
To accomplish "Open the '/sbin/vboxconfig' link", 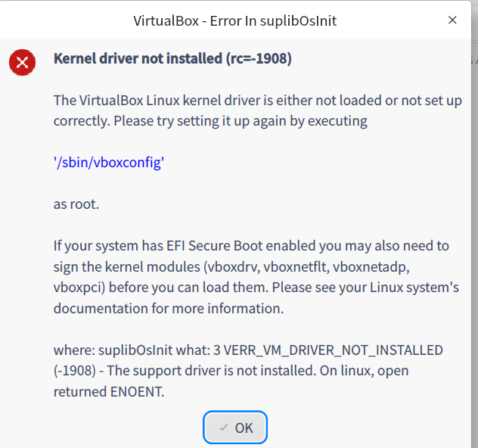I will (x=108, y=163).
